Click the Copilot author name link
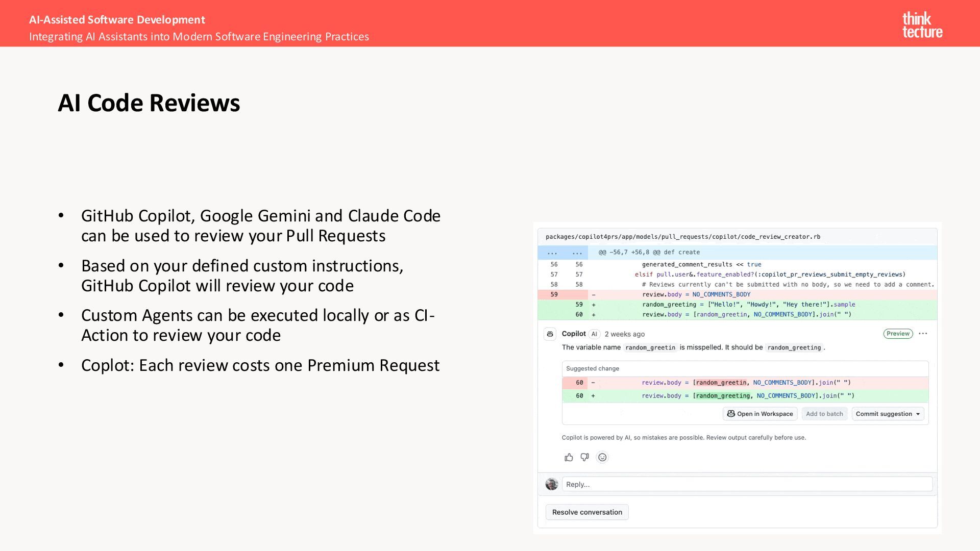This screenshot has width=980, height=551. 574,334
